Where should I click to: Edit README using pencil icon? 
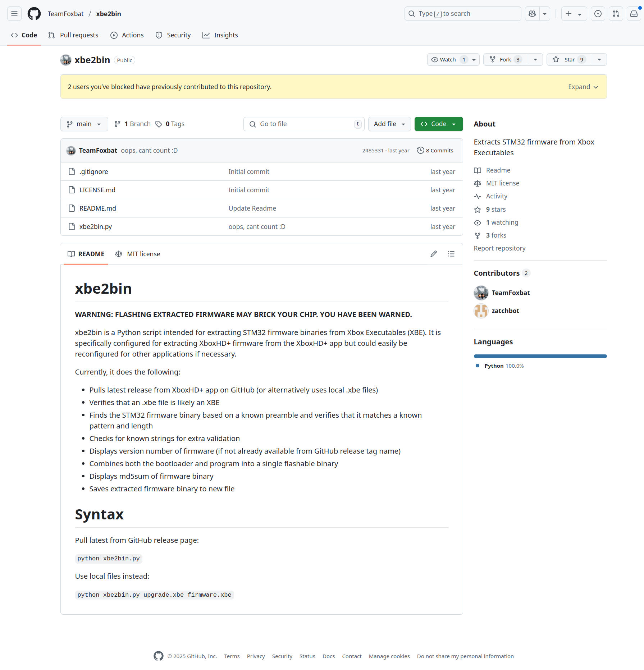[434, 254]
